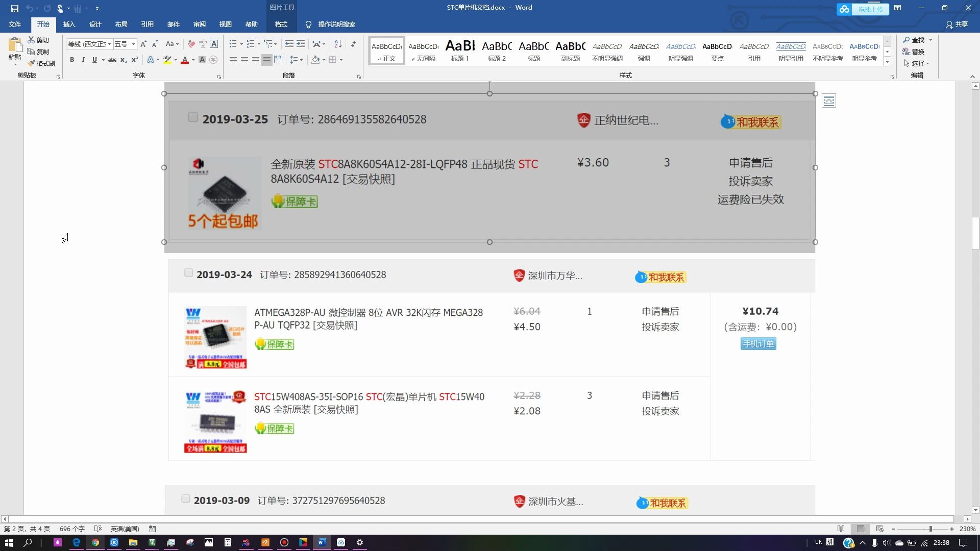Open the phonetic guide (wén) tool
This screenshot has width=980, height=551.
click(203, 44)
